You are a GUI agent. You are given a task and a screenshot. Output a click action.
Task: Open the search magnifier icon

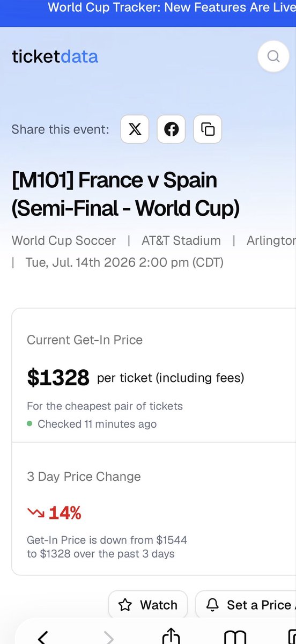tap(273, 56)
